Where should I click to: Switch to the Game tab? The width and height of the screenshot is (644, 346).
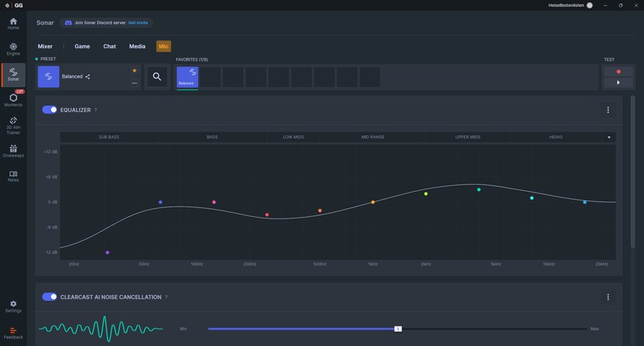[x=82, y=46]
